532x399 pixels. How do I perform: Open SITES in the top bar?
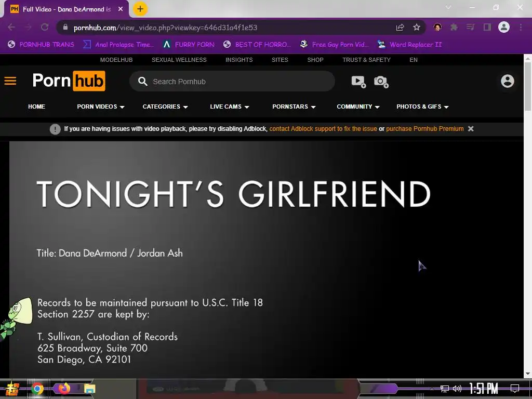point(280,60)
